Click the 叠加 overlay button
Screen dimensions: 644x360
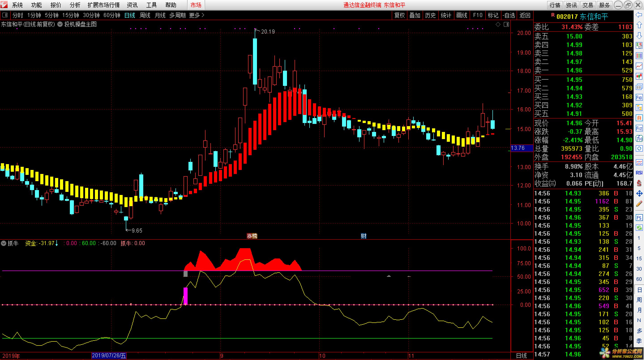tap(415, 15)
